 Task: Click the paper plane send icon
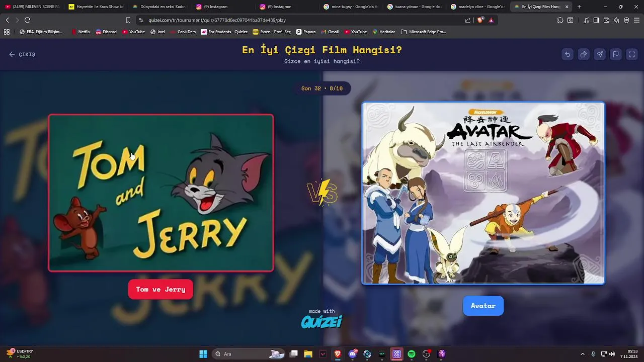tap(600, 54)
